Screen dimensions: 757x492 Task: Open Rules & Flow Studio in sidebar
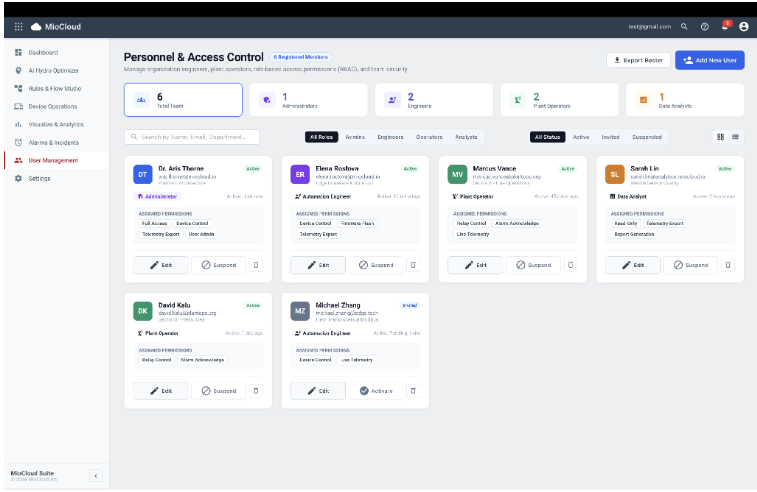click(x=56, y=88)
